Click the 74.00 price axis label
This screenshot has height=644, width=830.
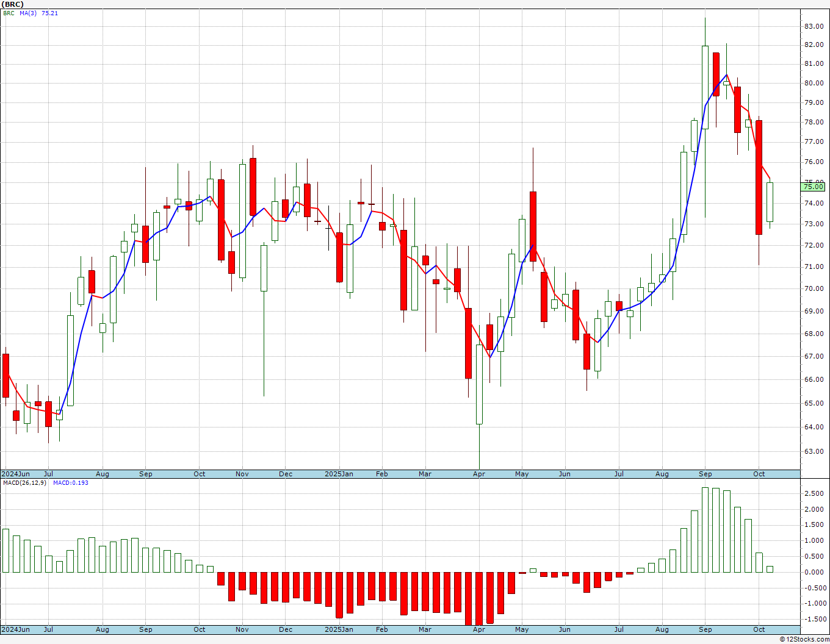(x=814, y=204)
